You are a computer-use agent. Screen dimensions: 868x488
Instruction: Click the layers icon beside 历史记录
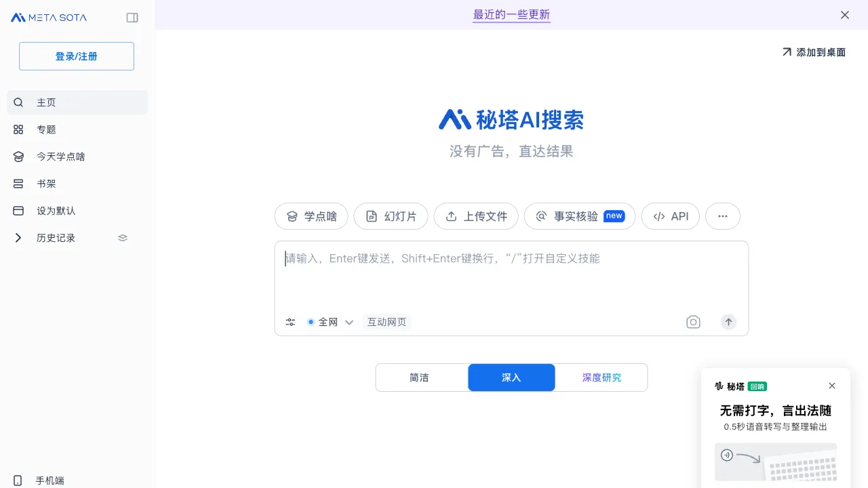[123, 238]
